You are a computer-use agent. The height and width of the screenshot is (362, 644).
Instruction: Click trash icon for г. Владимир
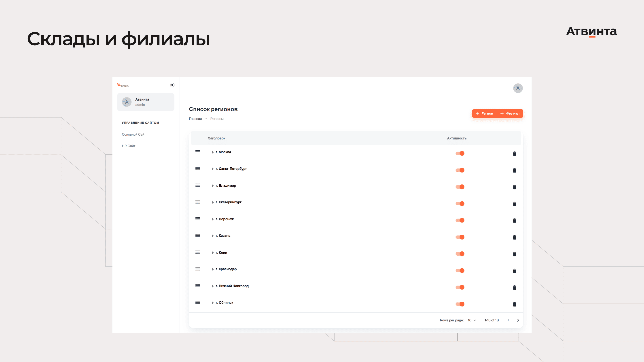point(514,187)
